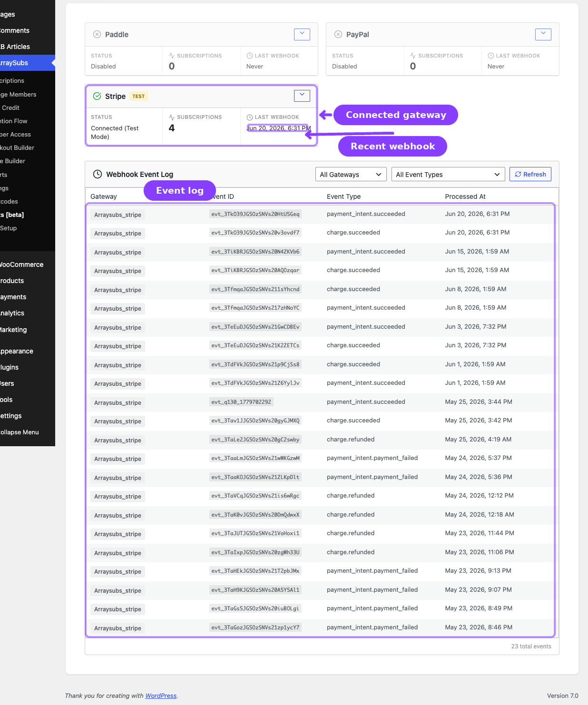Open Settings in the sidebar

click(11, 416)
